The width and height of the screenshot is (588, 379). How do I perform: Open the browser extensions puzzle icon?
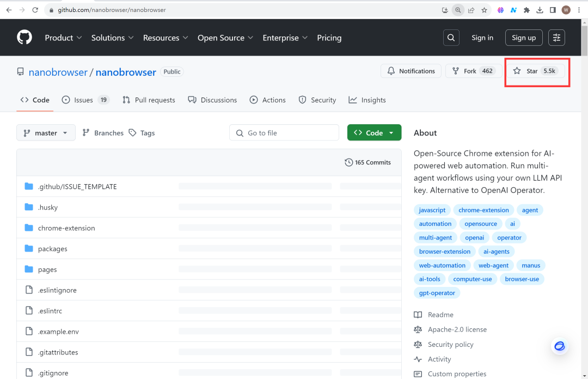coord(526,10)
